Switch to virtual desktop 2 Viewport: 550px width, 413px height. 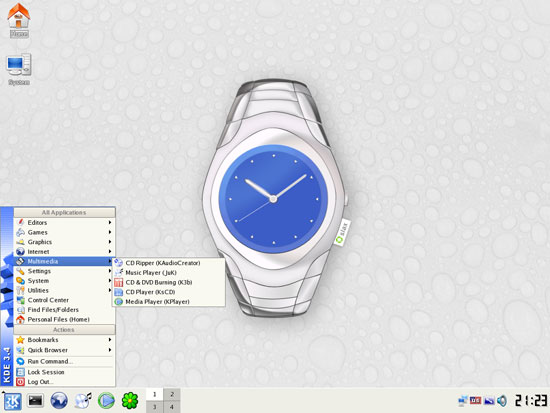coord(172,394)
